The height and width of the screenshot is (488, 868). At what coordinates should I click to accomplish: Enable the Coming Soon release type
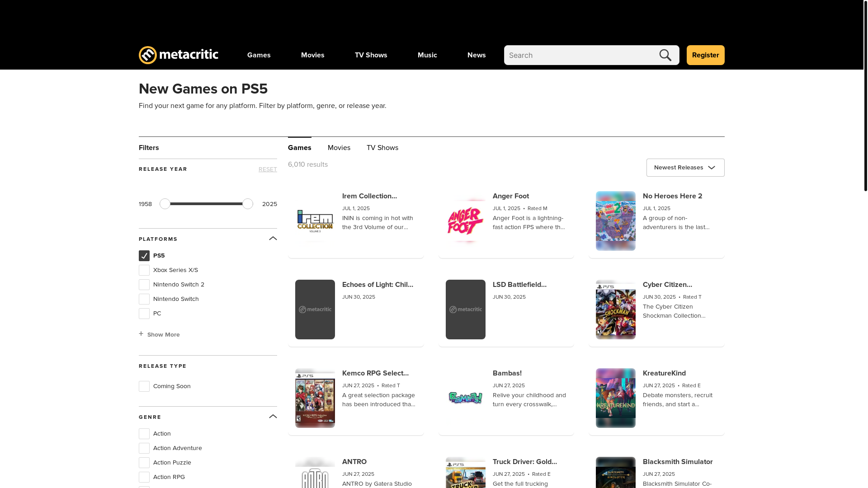pos(144,386)
